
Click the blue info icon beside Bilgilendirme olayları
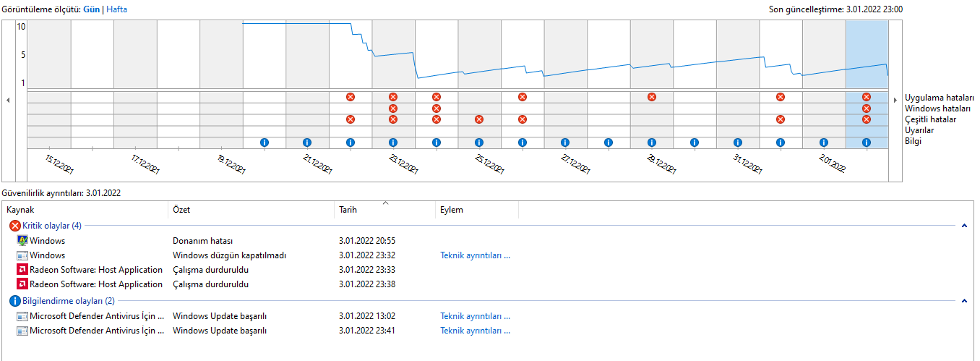pos(14,301)
